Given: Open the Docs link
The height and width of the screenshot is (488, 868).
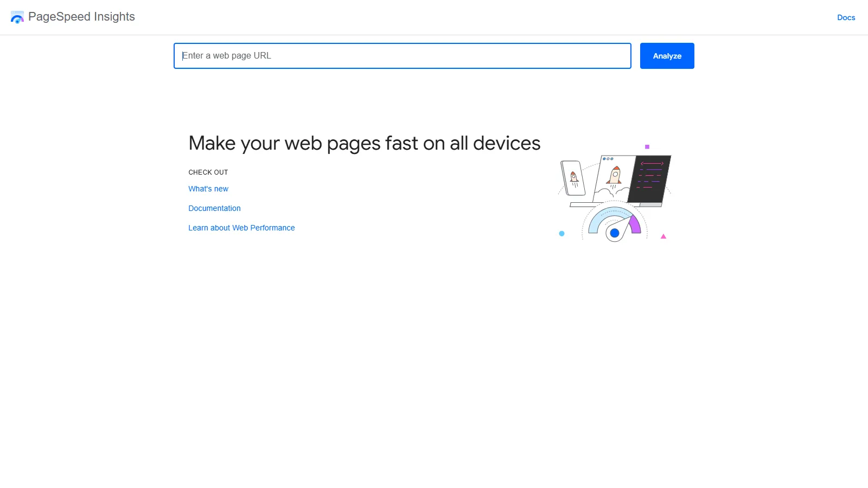Looking at the screenshot, I should point(846,17).
